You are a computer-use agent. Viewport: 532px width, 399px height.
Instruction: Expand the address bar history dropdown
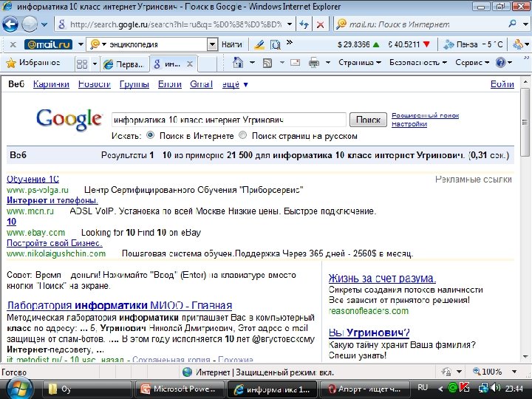pyautogui.click(x=290, y=24)
